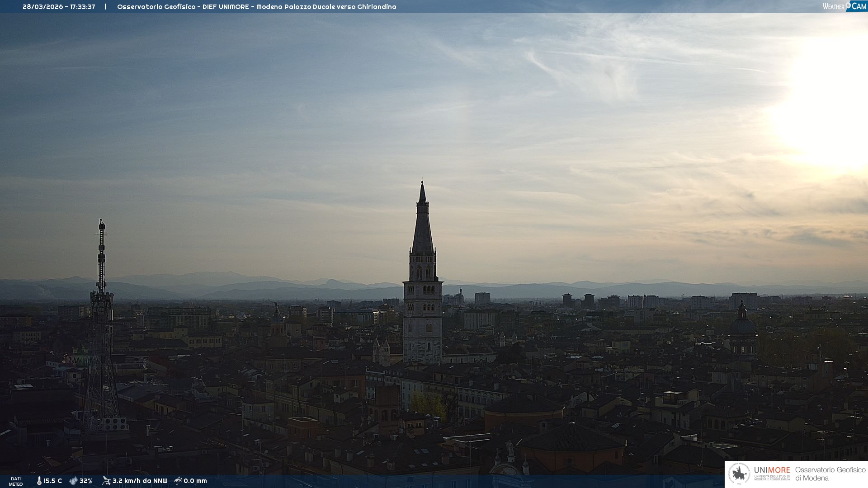Click the humidity droplets icon
This screenshot has width=868, height=488.
[73, 481]
